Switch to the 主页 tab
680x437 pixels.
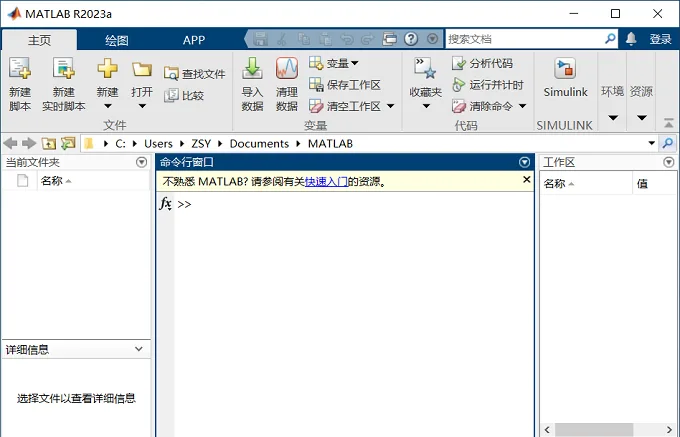tap(39, 40)
